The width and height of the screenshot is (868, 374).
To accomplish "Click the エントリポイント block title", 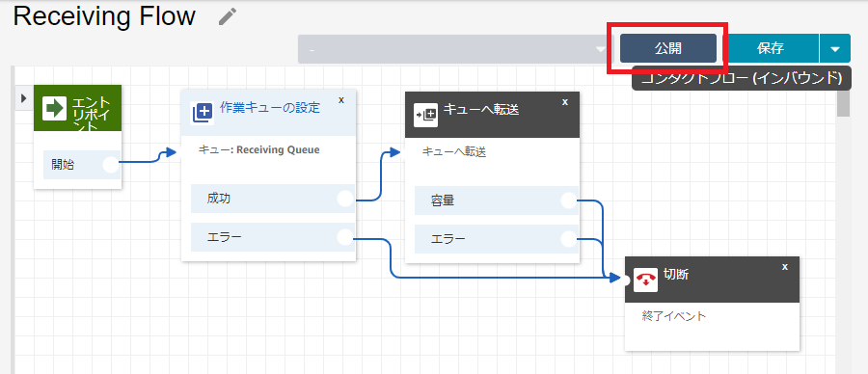I will pyautogui.click(x=92, y=115).
